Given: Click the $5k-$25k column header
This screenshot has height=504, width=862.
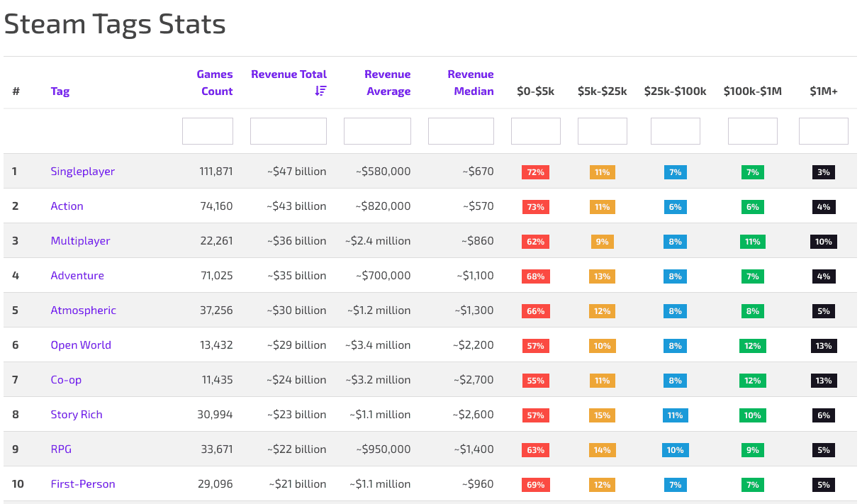Looking at the screenshot, I should tap(603, 91).
